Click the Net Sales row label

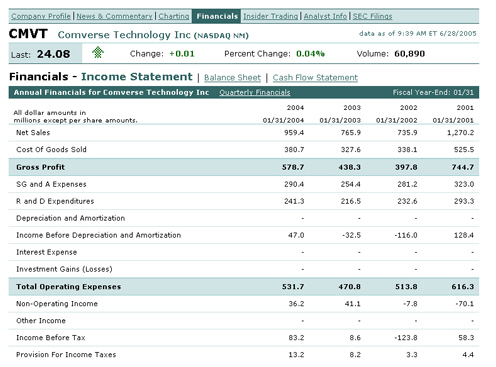click(33, 133)
